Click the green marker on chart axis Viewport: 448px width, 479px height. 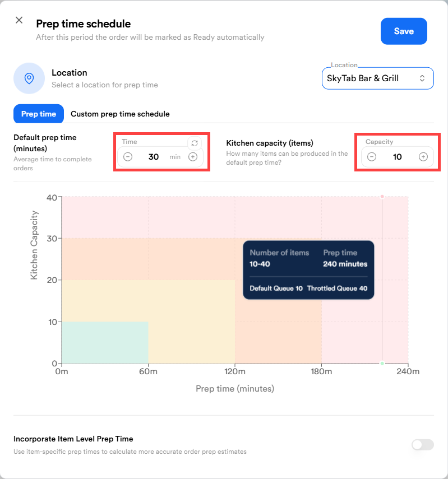[x=382, y=363]
